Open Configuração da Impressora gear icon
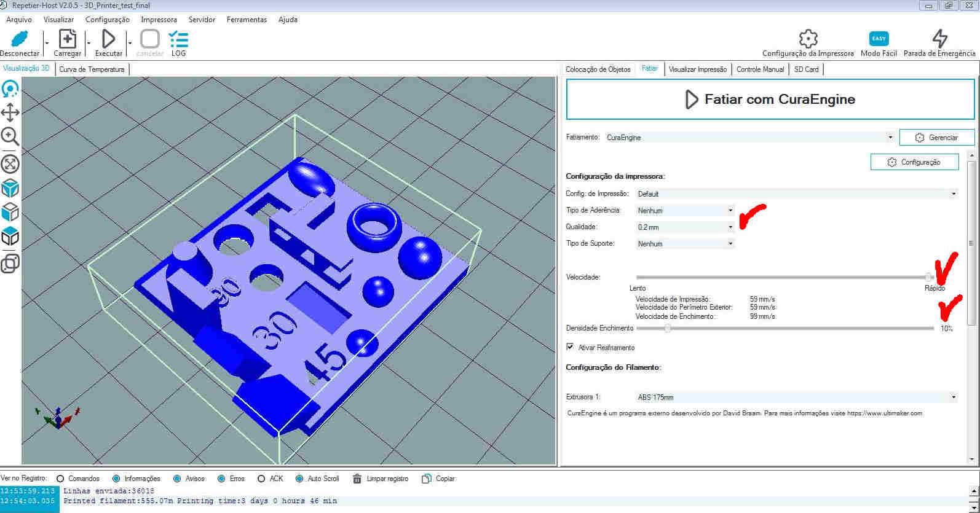Screen dimensions: 980x513 tap(808, 39)
